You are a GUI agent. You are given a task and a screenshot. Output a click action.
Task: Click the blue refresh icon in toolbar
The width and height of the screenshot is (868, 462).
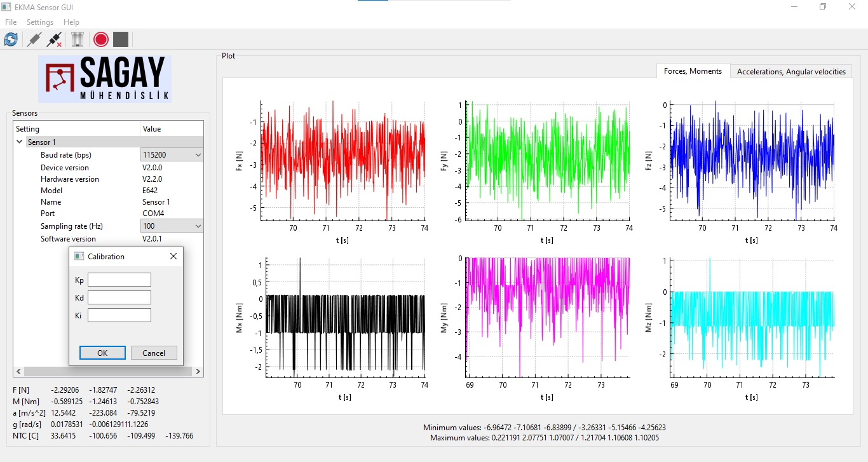pos(11,39)
